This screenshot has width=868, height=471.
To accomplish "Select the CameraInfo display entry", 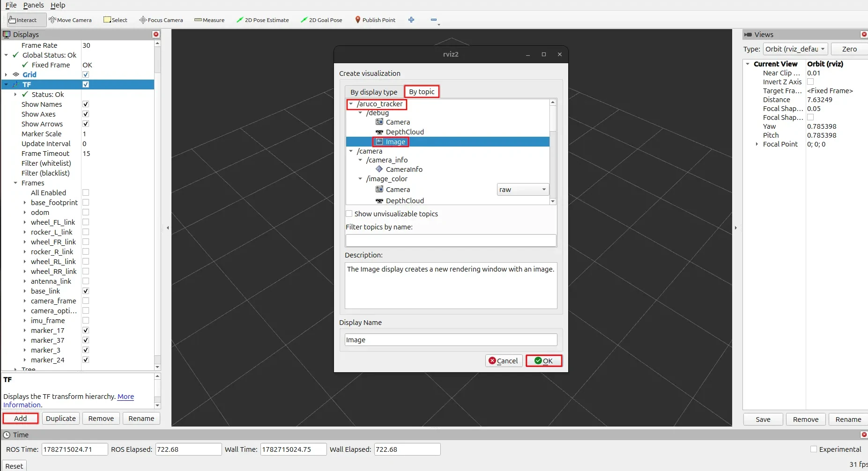I will click(404, 169).
